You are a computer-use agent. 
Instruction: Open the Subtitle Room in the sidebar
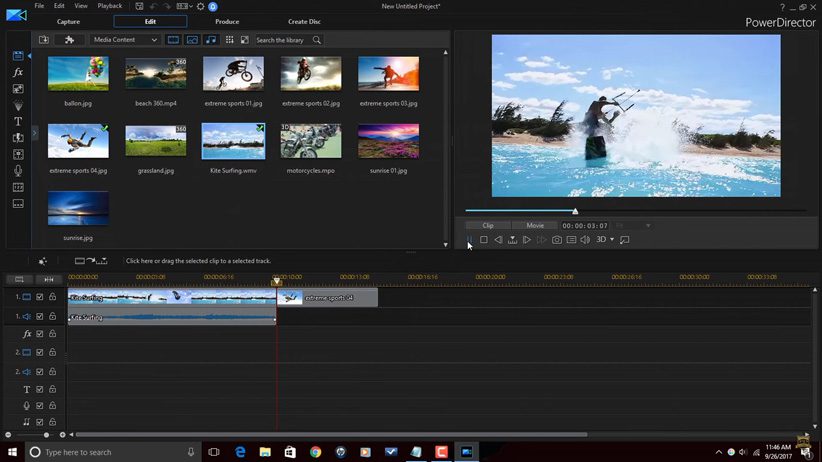[x=18, y=203]
